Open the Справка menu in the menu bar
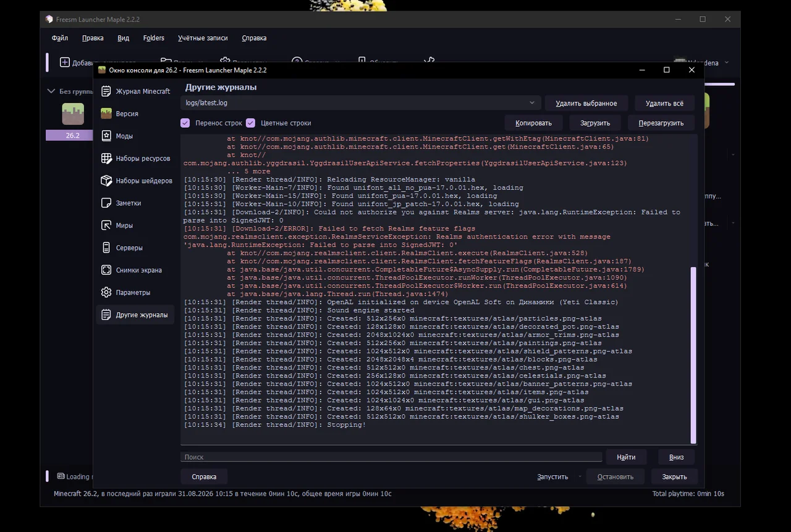 pyautogui.click(x=254, y=38)
